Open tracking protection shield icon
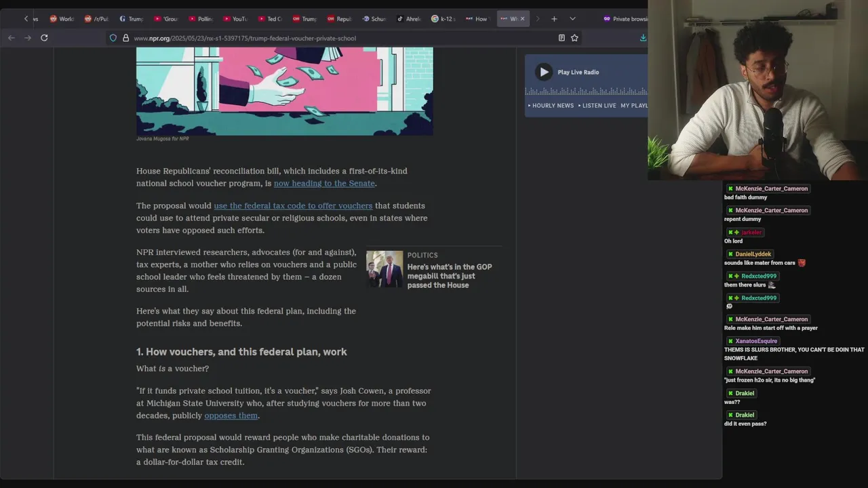This screenshot has width=868, height=488. 113,38
